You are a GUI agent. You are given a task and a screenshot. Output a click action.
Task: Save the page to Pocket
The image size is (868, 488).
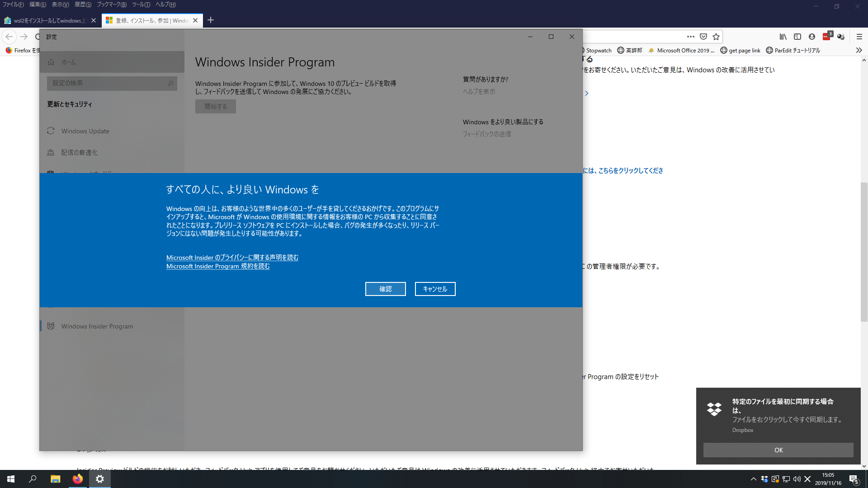(x=703, y=37)
